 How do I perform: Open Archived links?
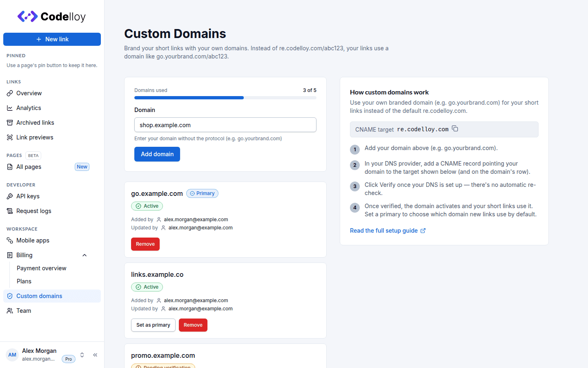(52, 123)
